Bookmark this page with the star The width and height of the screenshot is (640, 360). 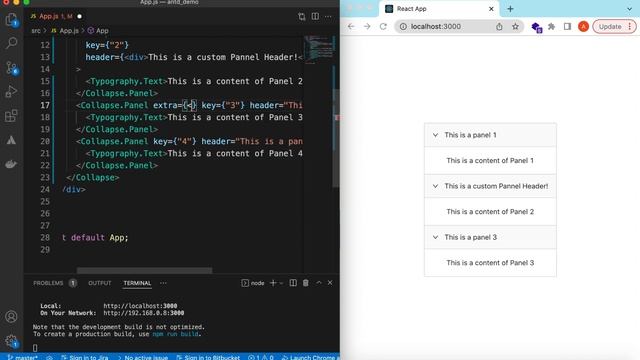516,27
